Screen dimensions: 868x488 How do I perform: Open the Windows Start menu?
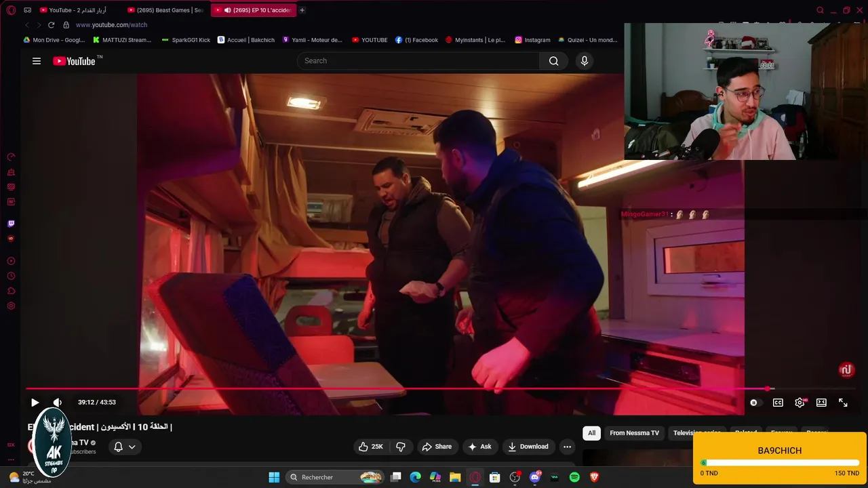(x=274, y=477)
